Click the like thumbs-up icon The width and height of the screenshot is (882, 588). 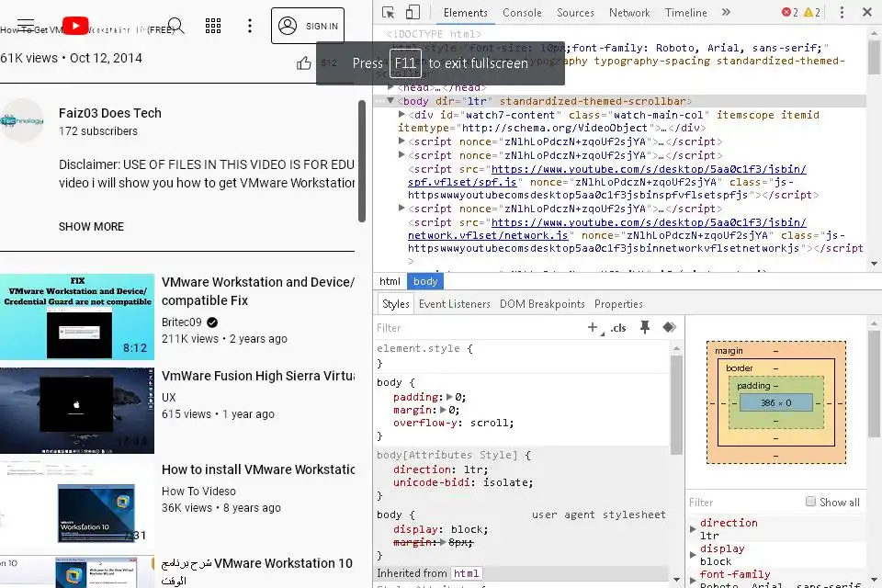pyautogui.click(x=304, y=63)
